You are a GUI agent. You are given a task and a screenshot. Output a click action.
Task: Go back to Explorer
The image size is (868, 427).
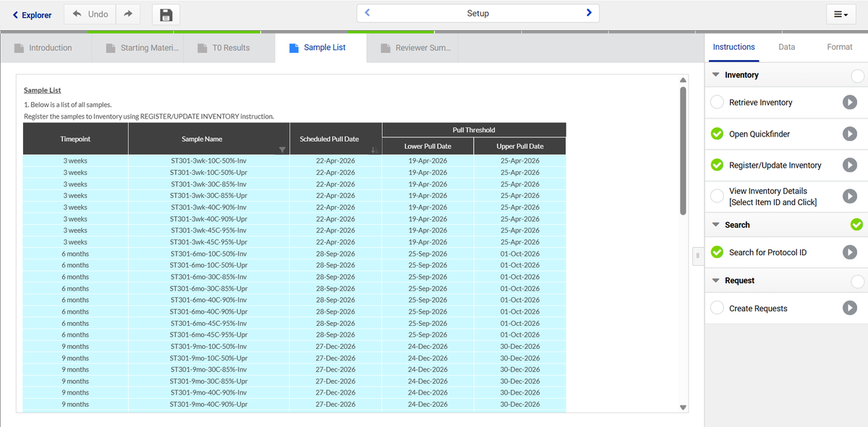coord(33,14)
